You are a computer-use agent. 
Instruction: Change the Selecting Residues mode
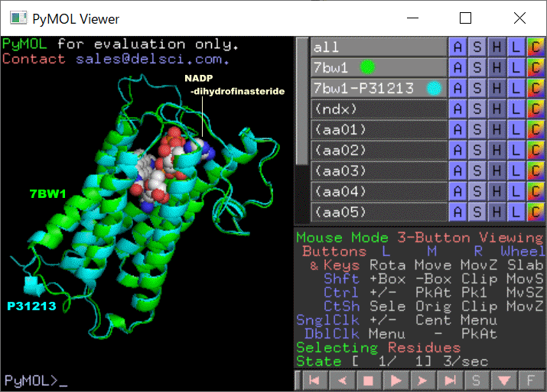tap(379, 348)
